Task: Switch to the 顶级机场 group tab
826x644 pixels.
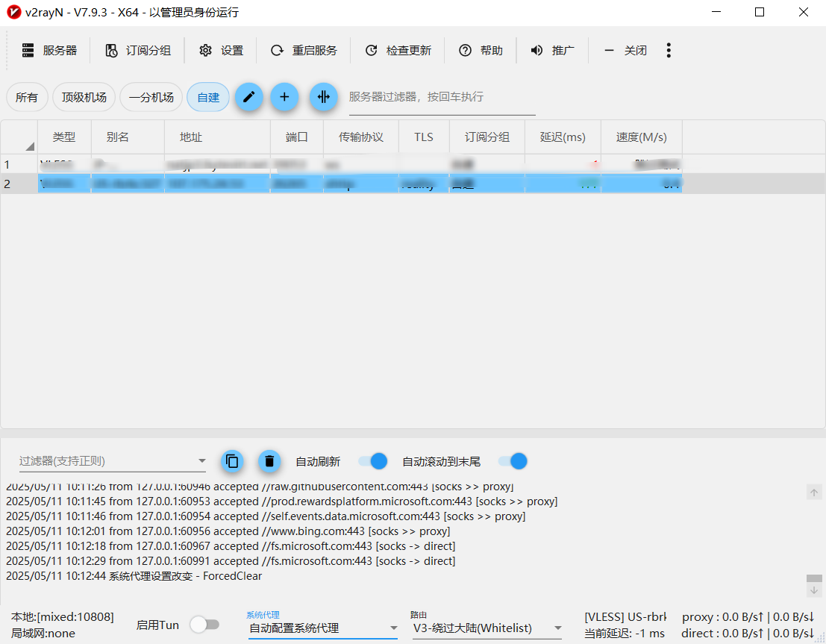Action: [83, 97]
